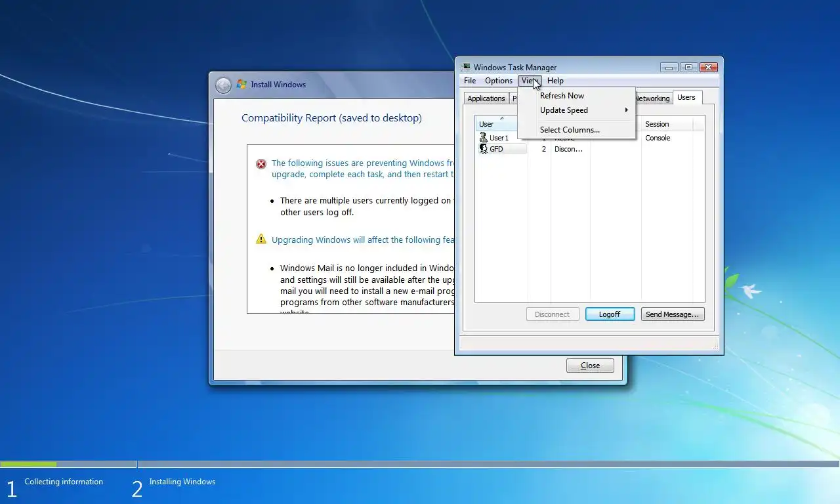
Task: Click the Send Message... button
Action: click(673, 314)
